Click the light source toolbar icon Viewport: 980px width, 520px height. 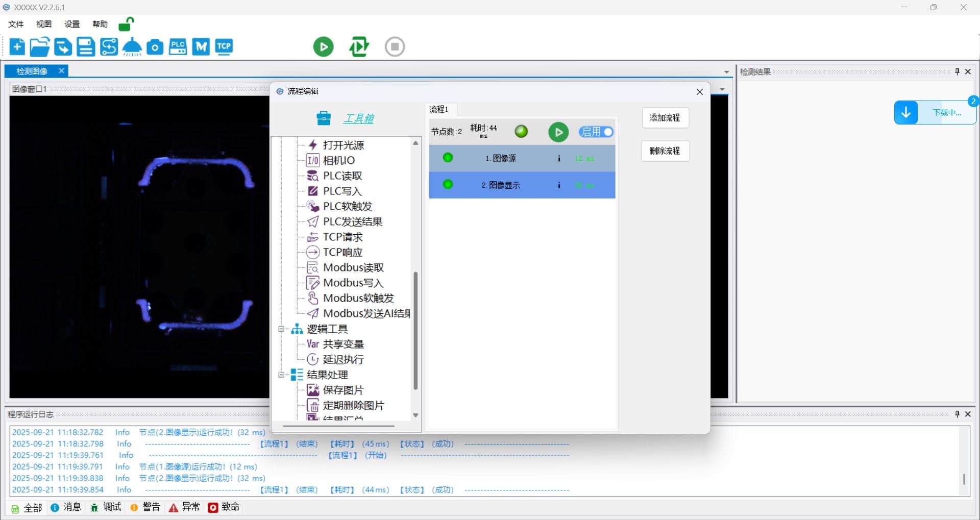point(132,47)
